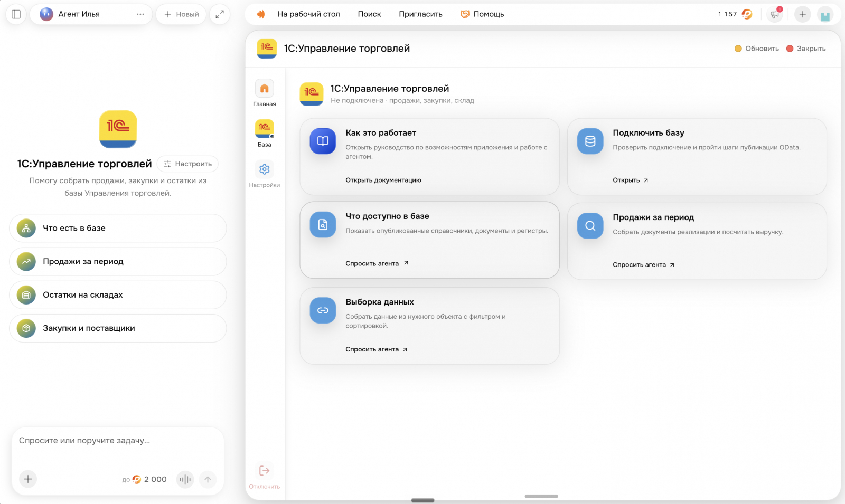
Task: Open Помощь menu item
Action: (482, 14)
